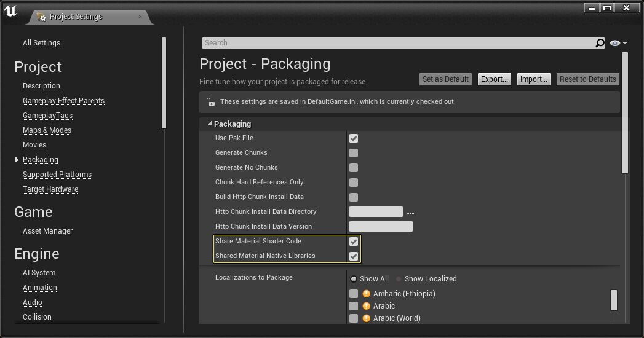Disable the Use Pak File checkbox
The height and width of the screenshot is (338, 644).
pos(354,138)
